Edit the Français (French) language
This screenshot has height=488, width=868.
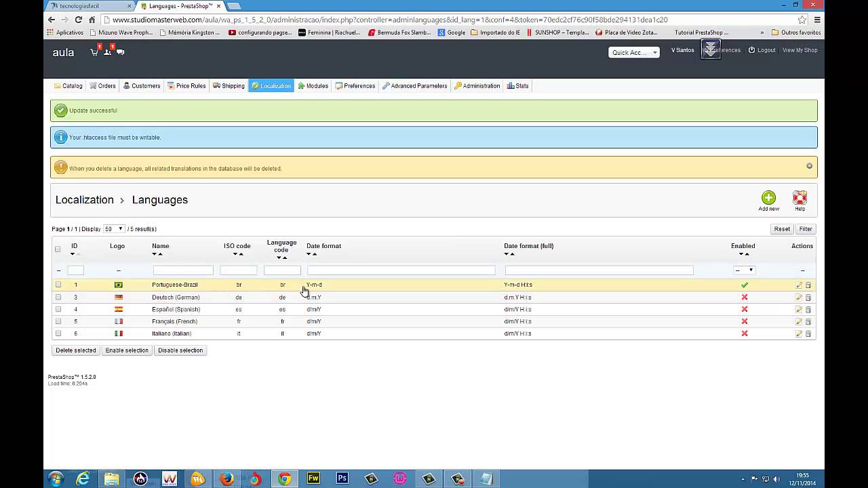(799, 322)
